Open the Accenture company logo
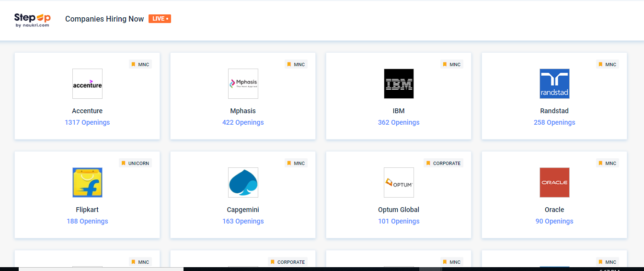 [x=87, y=84]
